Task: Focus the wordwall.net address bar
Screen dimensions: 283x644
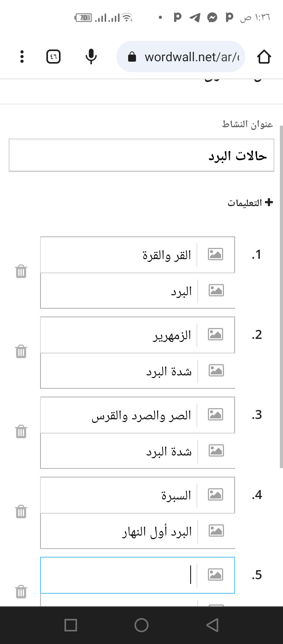Action: click(181, 57)
